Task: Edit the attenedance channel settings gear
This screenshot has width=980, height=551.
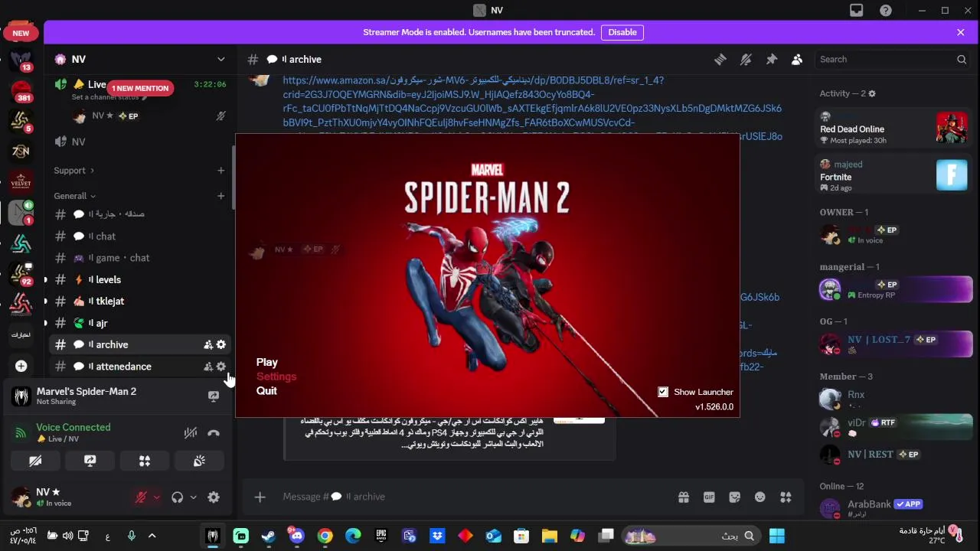Action: (221, 367)
